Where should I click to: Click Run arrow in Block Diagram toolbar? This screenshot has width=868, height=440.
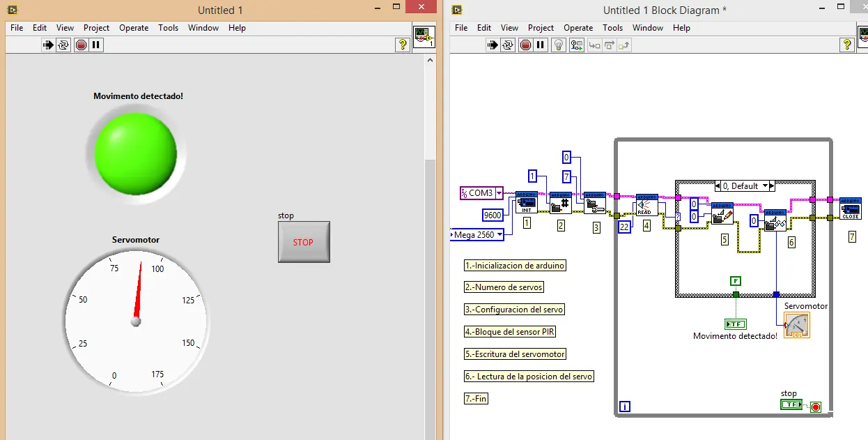[493, 45]
